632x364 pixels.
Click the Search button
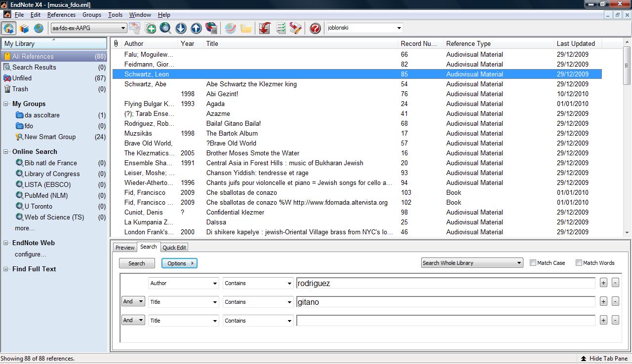coord(137,263)
